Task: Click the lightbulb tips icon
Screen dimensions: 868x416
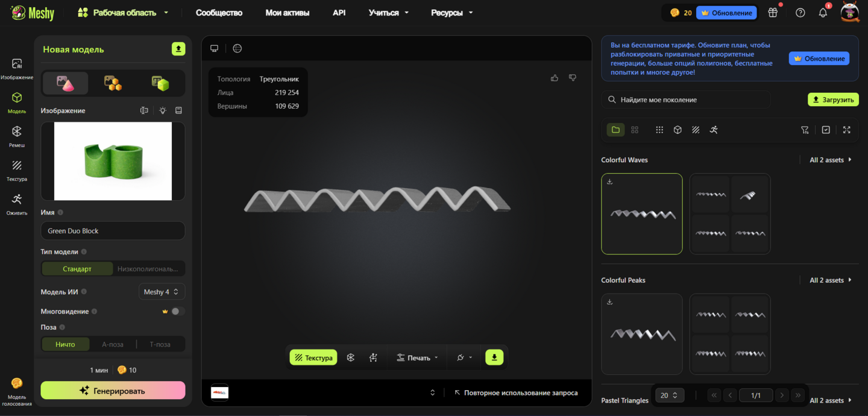Action: tap(163, 110)
